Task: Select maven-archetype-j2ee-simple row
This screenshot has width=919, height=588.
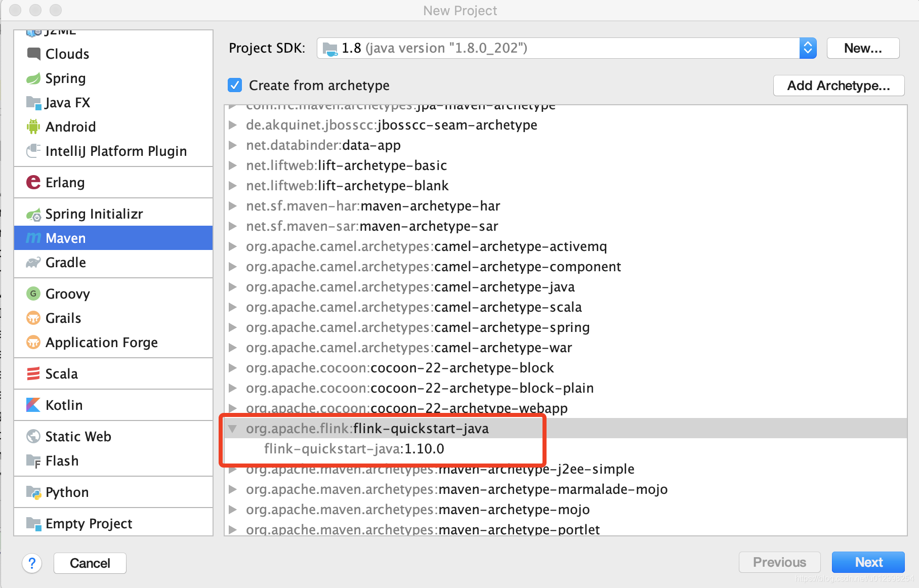Action: tap(566, 469)
